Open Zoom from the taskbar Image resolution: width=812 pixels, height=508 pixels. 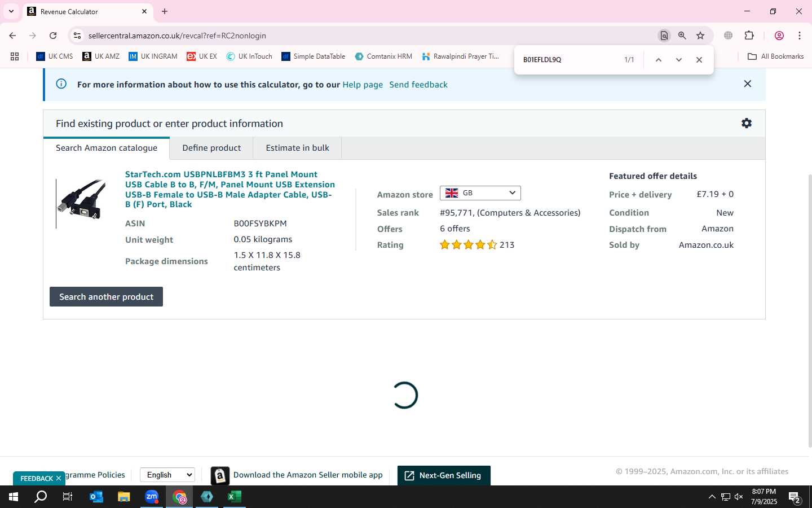[151, 497]
